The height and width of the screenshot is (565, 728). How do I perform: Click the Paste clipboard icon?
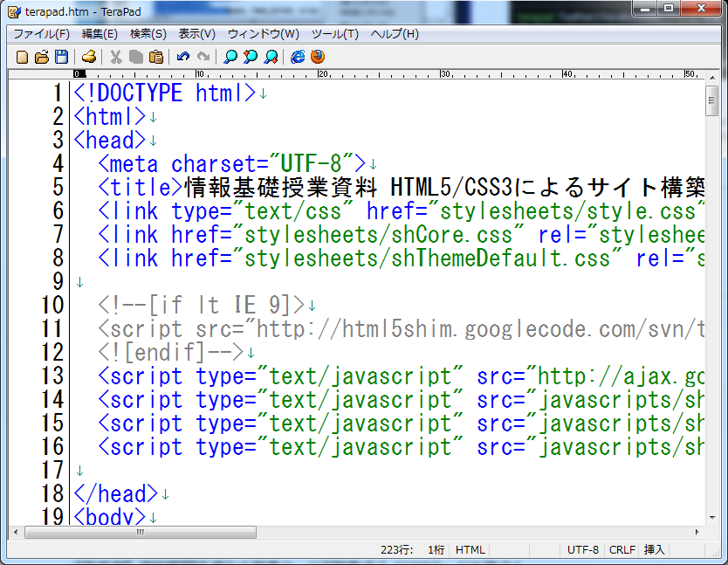click(155, 57)
